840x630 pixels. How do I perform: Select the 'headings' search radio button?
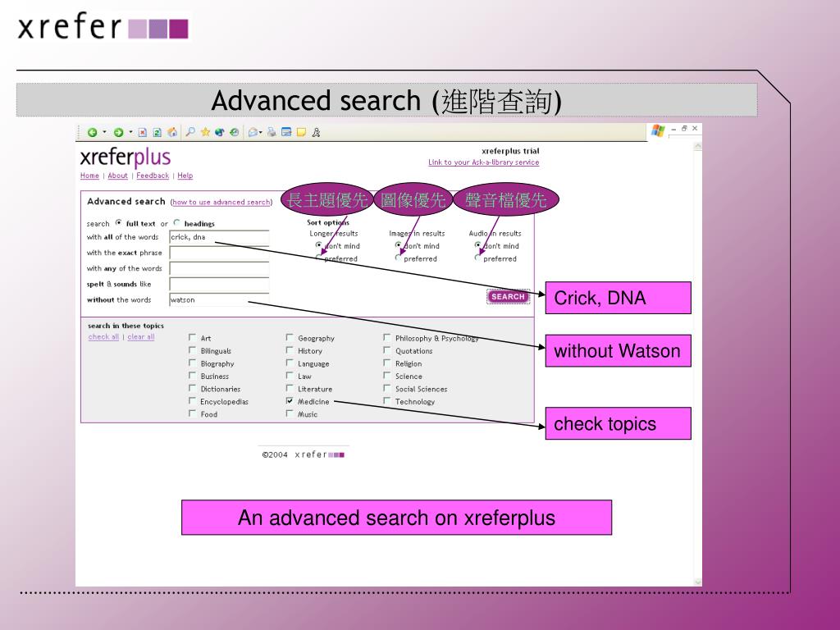tap(176, 223)
